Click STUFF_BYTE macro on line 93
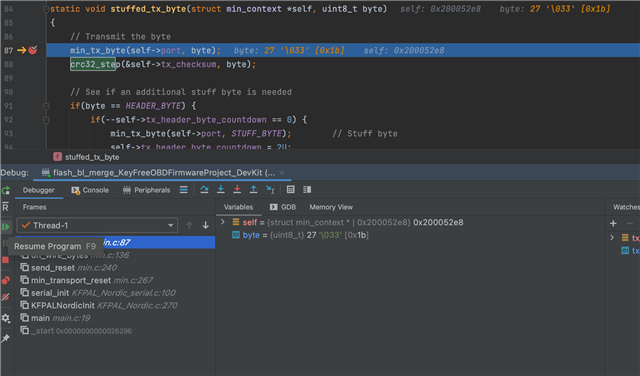 point(257,134)
